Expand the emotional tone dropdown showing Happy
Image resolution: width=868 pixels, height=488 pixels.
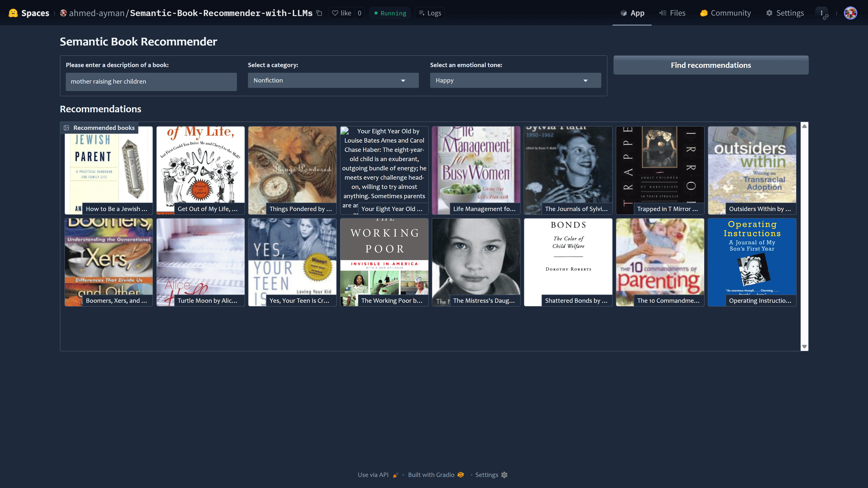click(515, 80)
